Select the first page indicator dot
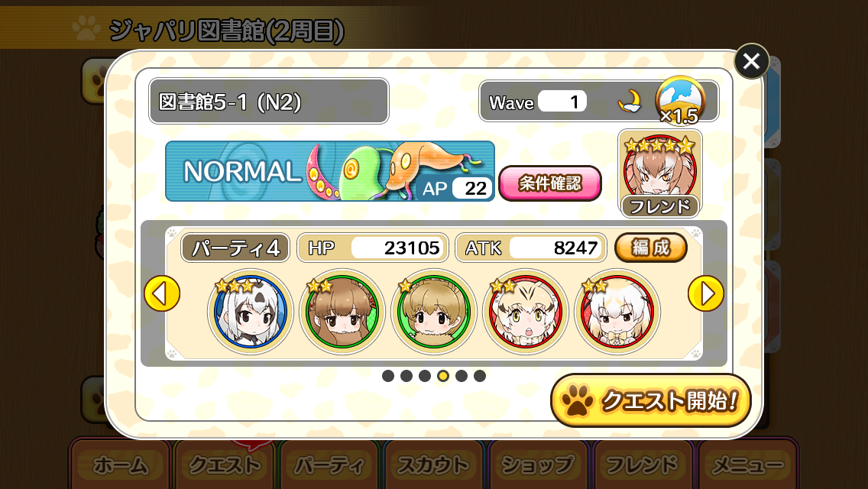Image resolution: width=868 pixels, height=489 pixels. (x=388, y=376)
